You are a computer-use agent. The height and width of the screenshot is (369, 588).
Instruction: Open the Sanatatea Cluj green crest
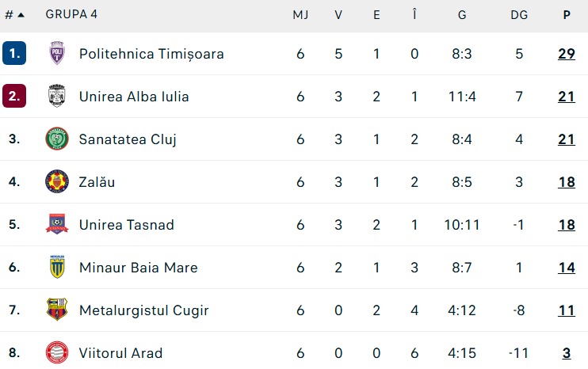pyautogui.click(x=57, y=139)
